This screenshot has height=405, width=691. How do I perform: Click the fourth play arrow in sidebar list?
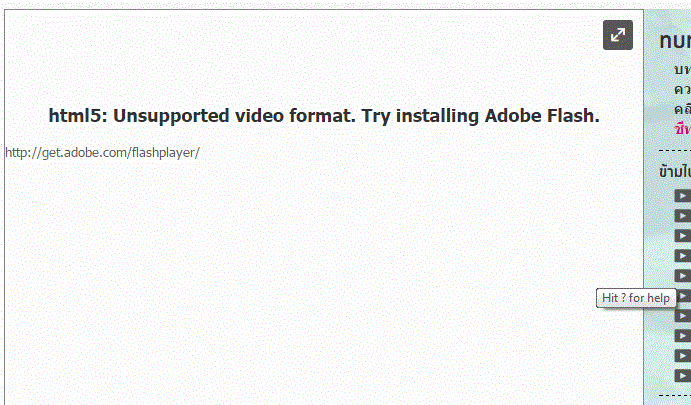[682, 256]
